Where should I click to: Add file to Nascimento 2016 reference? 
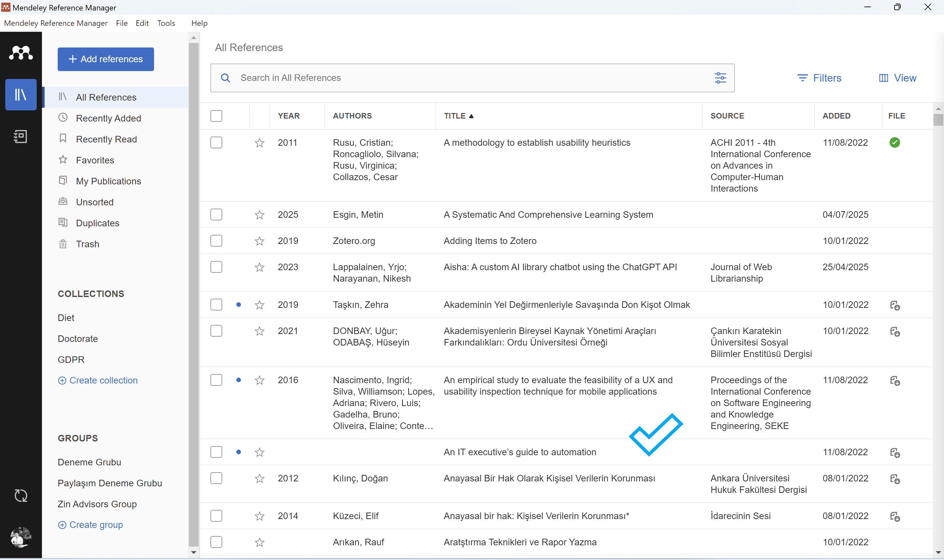coord(895,381)
